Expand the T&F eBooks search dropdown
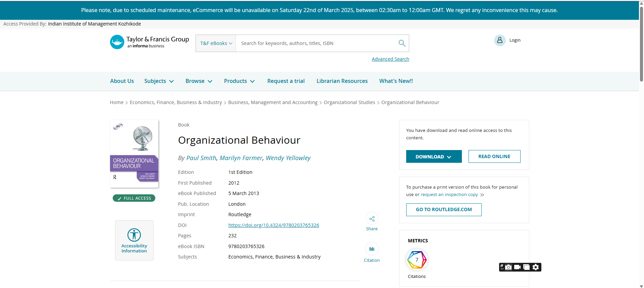 [x=216, y=43]
